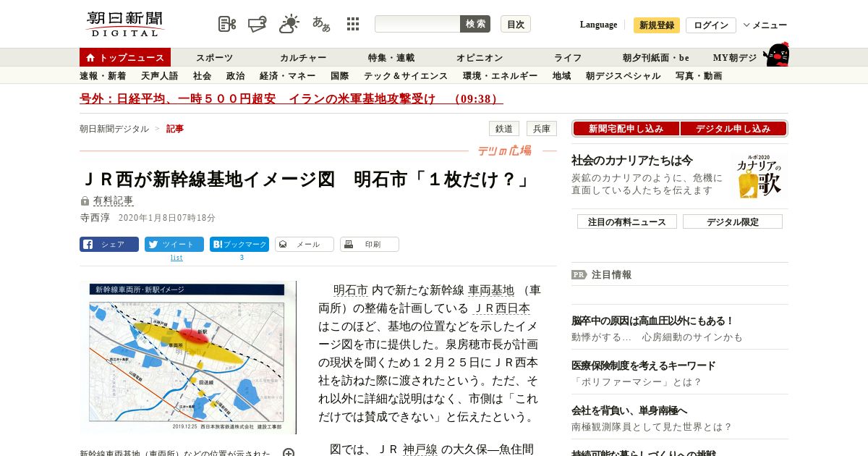Open the 特集・連載 tab
Image resolution: width=868 pixels, height=456 pixels.
(391, 58)
